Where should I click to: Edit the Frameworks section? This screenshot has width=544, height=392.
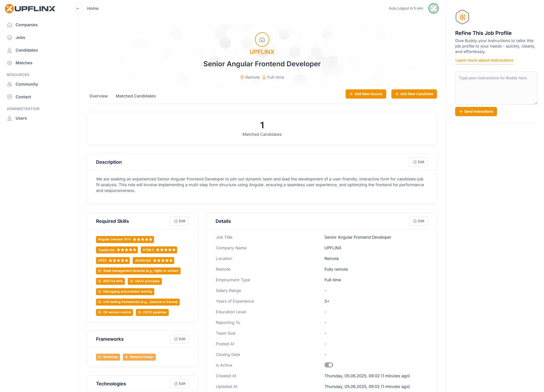pos(179,339)
